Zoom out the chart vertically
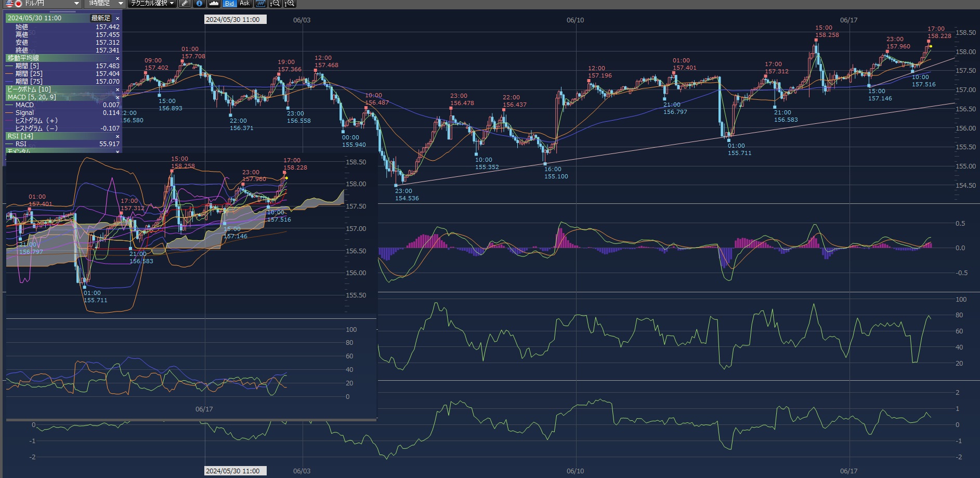Viewport: 980px width, 478px height. coord(275,3)
